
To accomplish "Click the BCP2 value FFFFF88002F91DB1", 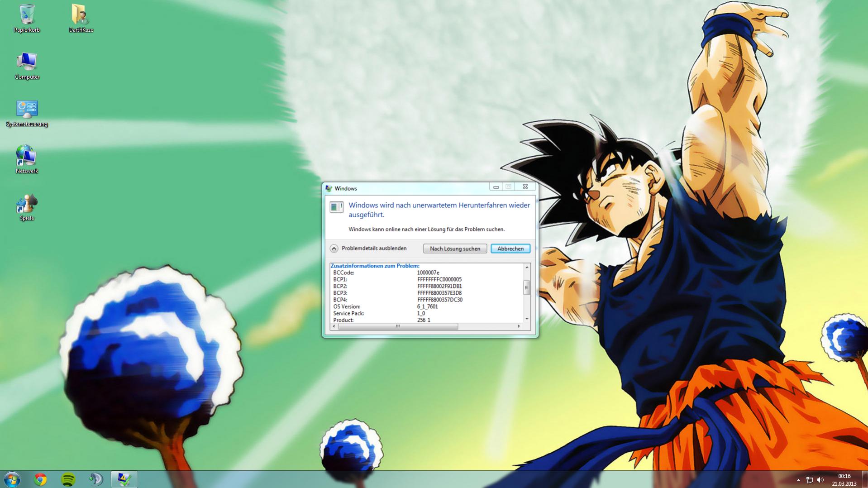I will coord(439,286).
